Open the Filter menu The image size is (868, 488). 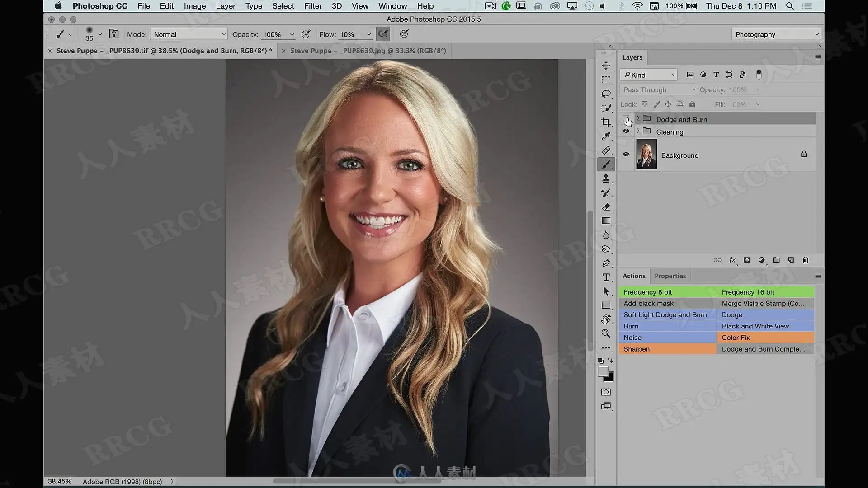[313, 6]
